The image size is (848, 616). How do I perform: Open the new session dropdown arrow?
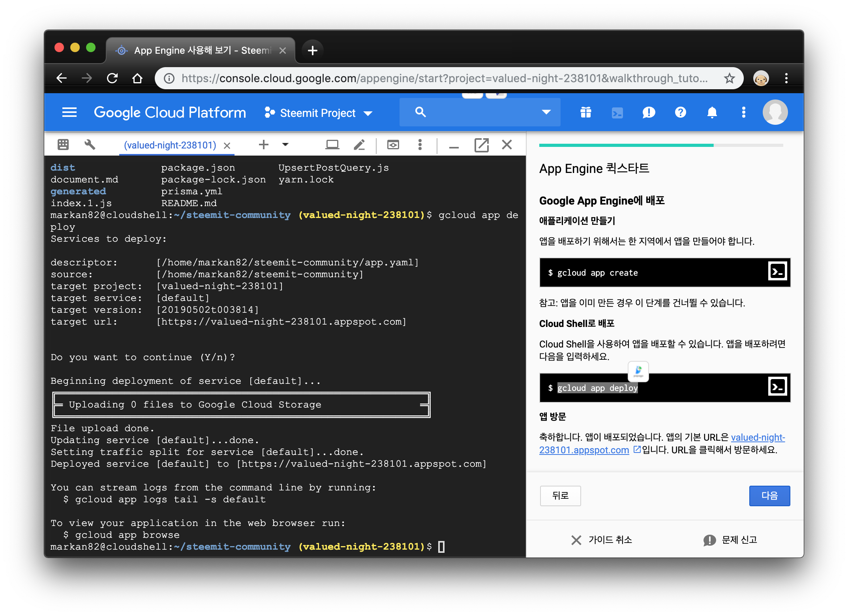[x=285, y=145]
